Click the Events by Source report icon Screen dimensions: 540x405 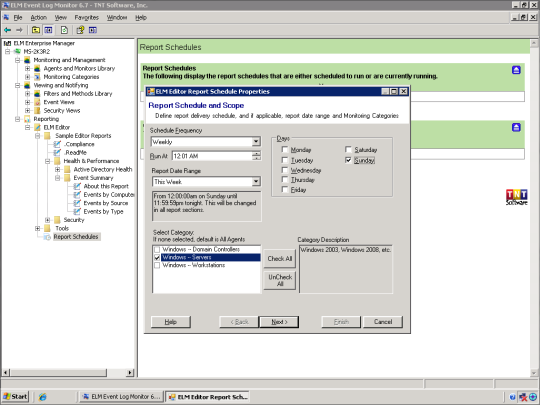point(77,203)
